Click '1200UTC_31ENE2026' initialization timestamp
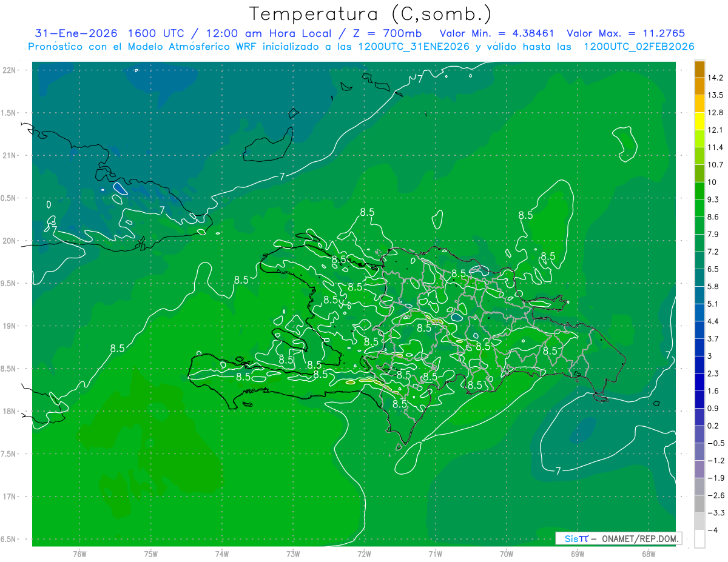Viewport: 728px width, 562px height. click(414, 47)
